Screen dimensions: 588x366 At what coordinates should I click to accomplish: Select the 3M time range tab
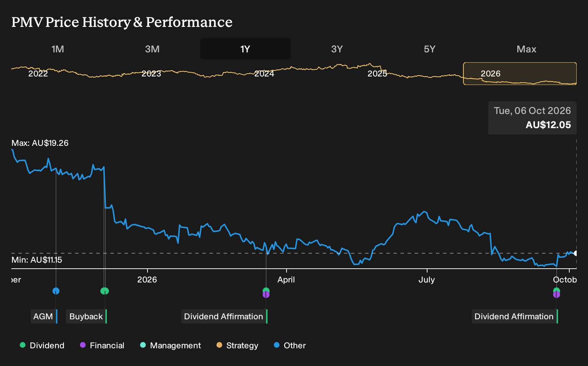coord(152,49)
